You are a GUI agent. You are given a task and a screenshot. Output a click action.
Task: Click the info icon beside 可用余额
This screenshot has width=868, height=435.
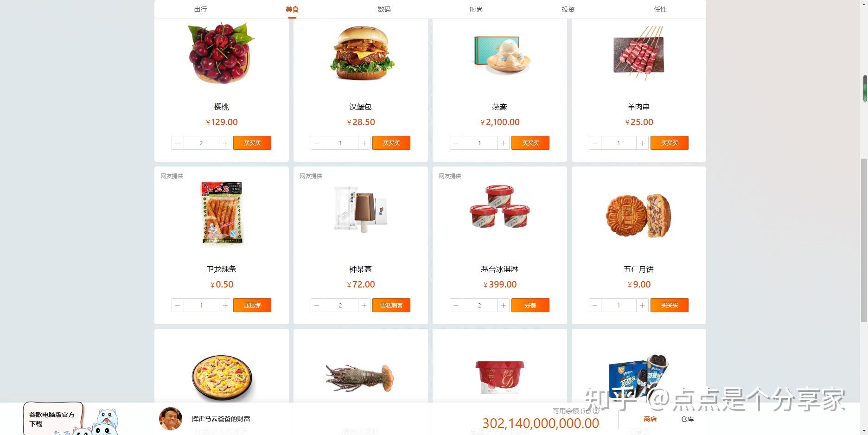pyautogui.click(x=596, y=410)
